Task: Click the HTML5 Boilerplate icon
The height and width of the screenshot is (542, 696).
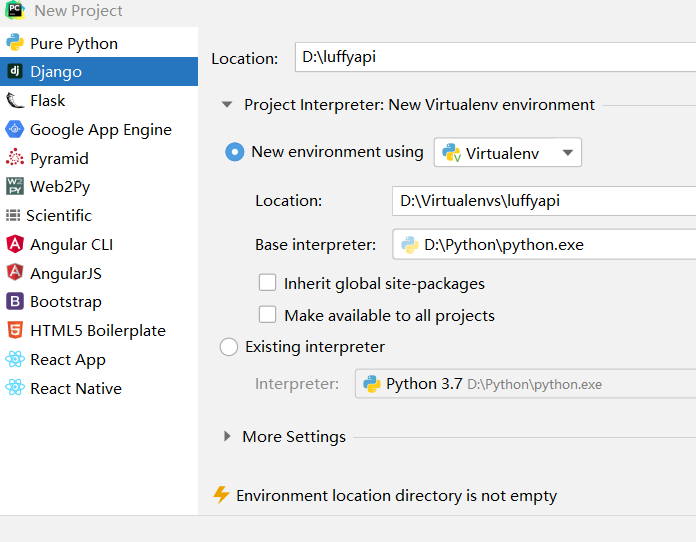Action: pyautogui.click(x=15, y=330)
